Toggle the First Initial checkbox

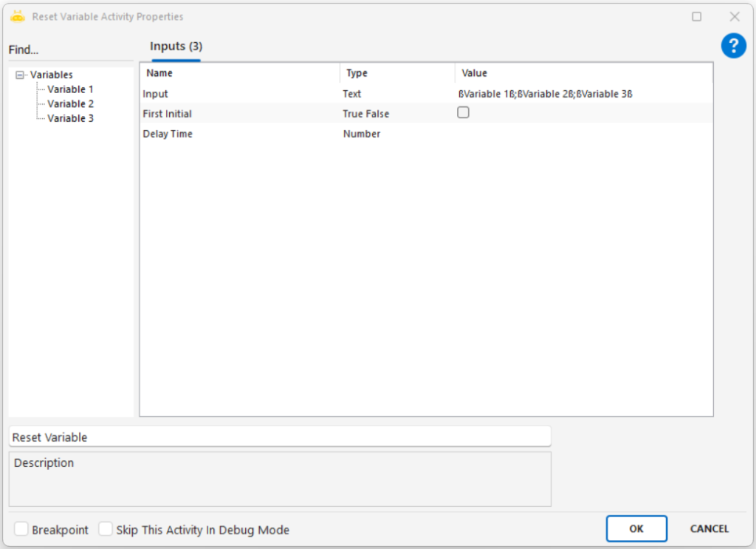[x=464, y=113]
